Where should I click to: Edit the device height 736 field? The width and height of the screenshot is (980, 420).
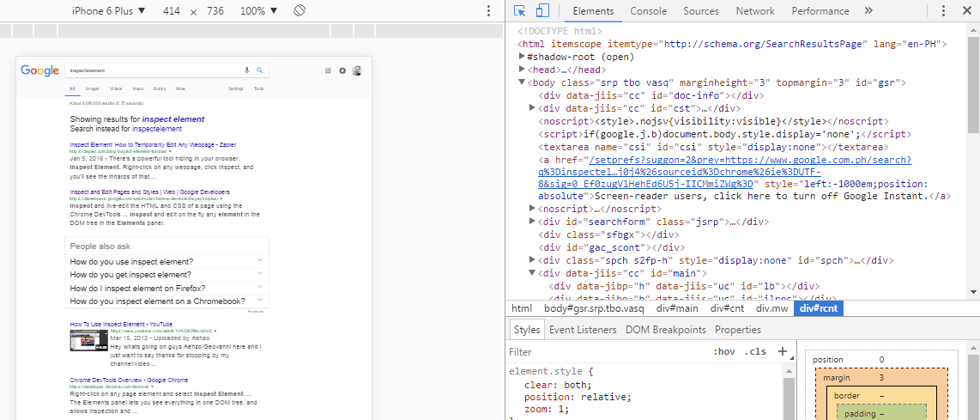[x=215, y=10]
